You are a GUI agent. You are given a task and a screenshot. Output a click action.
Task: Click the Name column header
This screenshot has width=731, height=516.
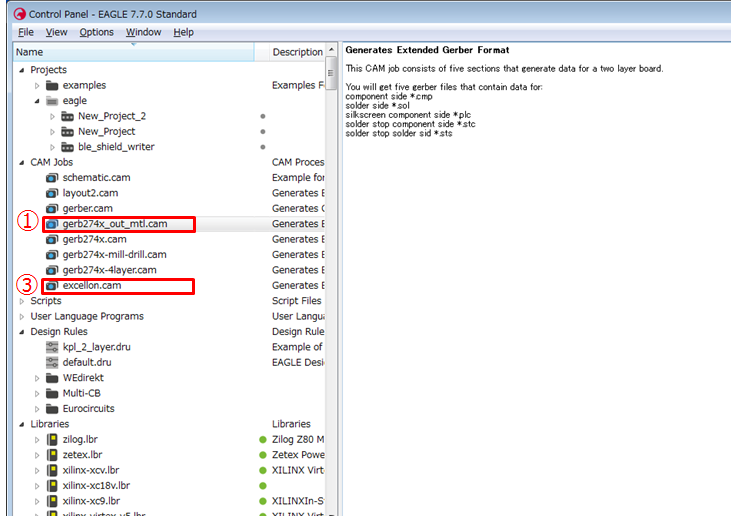pos(134,52)
